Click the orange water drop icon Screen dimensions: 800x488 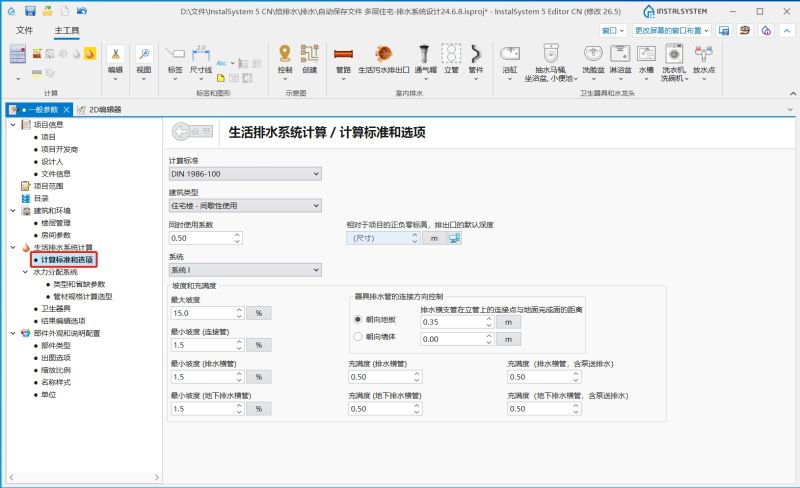point(90,53)
